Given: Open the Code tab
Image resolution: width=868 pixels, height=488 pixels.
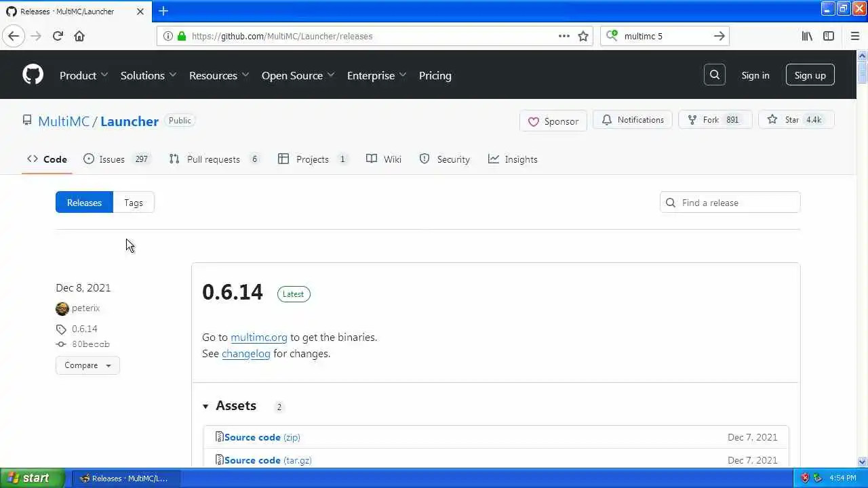Looking at the screenshot, I should pos(47,159).
